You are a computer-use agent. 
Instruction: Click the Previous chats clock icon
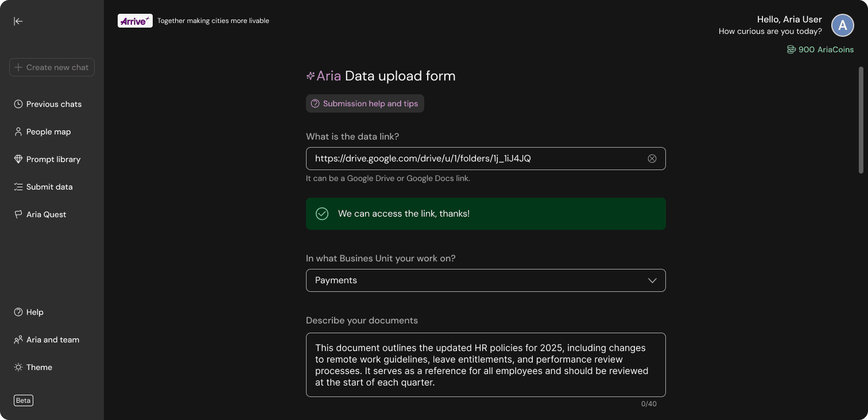click(x=18, y=104)
